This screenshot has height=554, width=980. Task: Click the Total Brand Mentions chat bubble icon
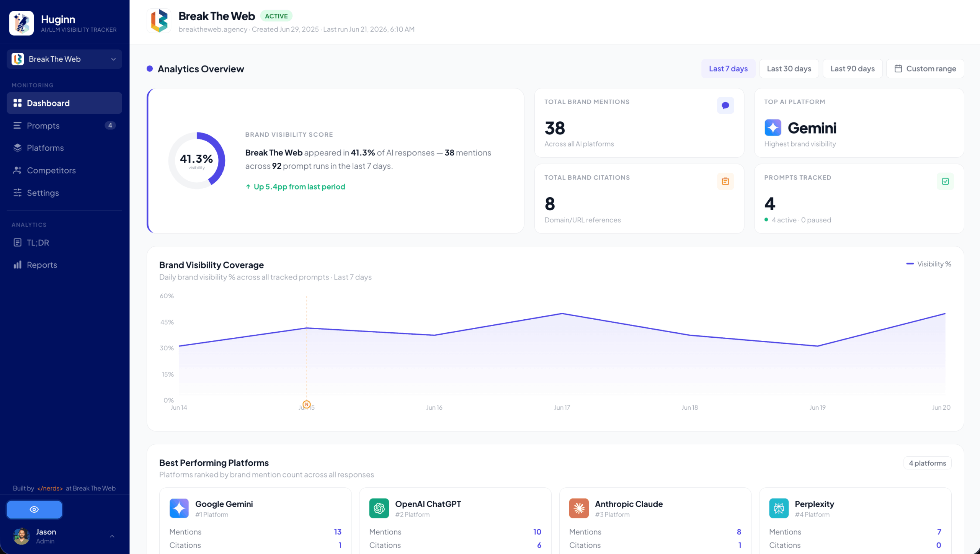click(725, 106)
